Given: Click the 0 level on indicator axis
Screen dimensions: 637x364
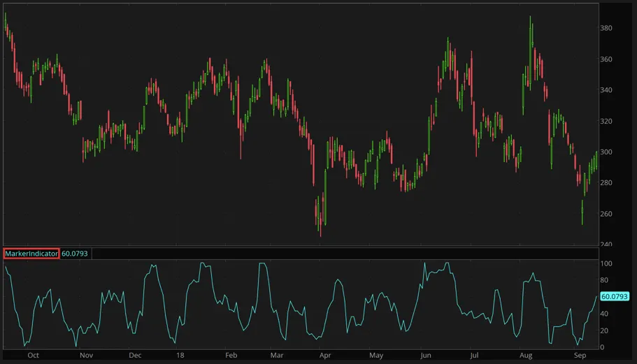Looking at the screenshot, I should 603,347.
